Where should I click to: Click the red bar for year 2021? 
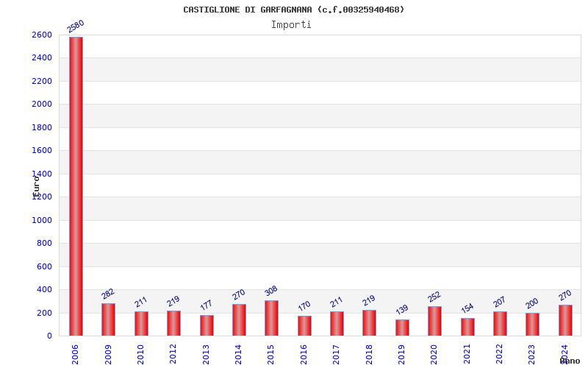(x=467, y=327)
